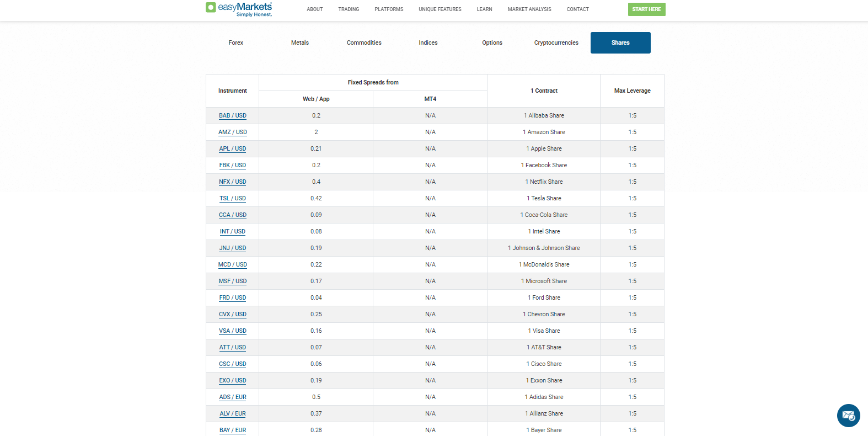
Task: Open the MCD / USD instrument link
Action: click(233, 265)
